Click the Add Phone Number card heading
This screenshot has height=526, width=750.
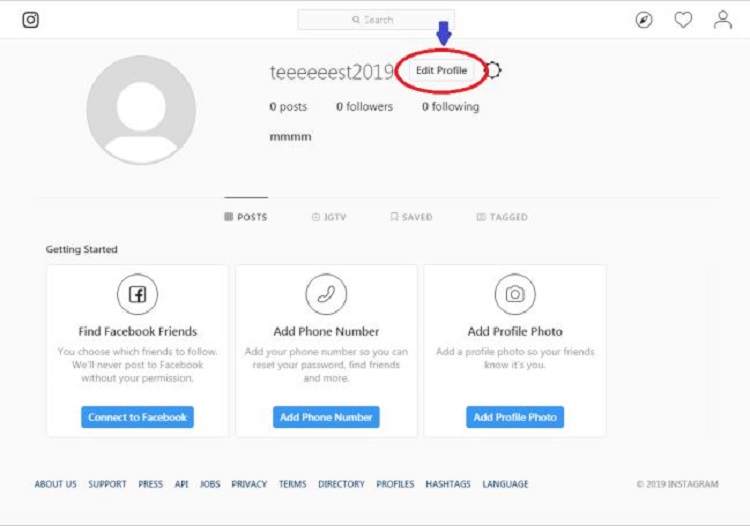pos(326,331)
